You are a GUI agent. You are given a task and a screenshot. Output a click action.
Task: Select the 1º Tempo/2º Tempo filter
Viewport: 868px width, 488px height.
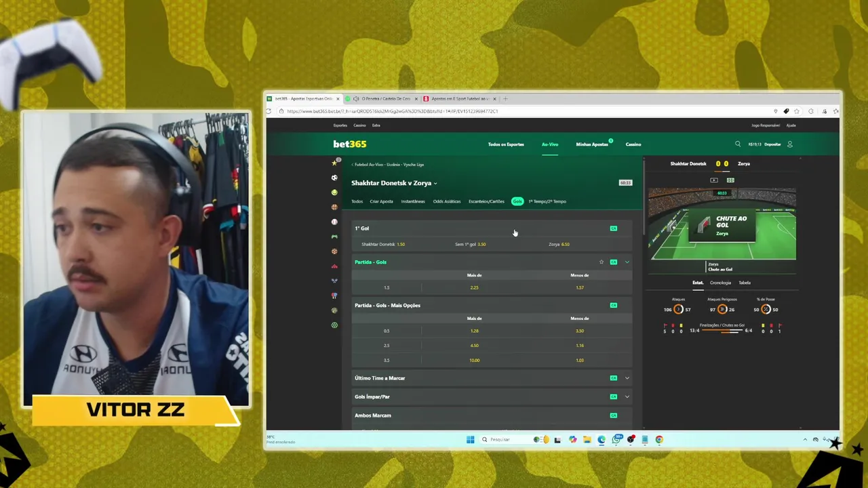point(547,201)
